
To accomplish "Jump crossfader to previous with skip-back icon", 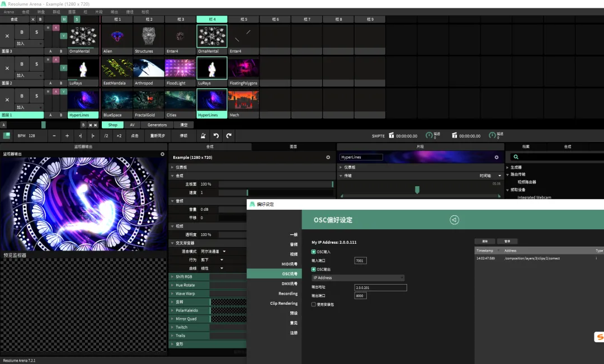I will (x=91, y=125).
